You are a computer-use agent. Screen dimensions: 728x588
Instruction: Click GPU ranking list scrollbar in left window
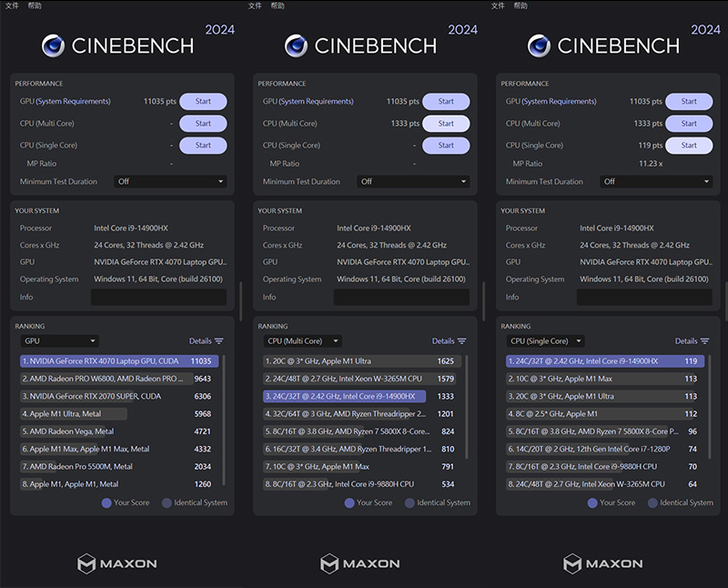(x=224, y=420)
